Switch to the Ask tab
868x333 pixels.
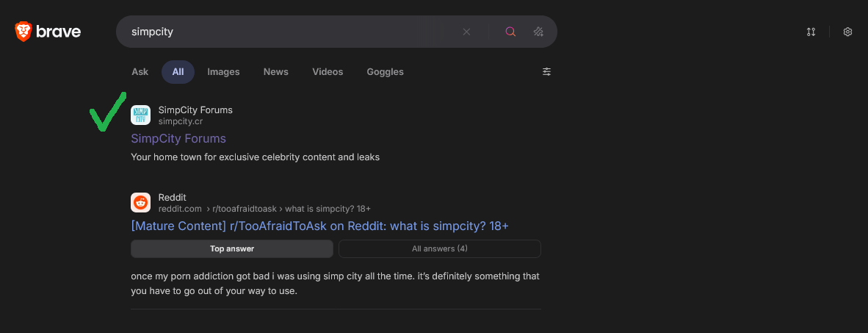coord(140,72)
